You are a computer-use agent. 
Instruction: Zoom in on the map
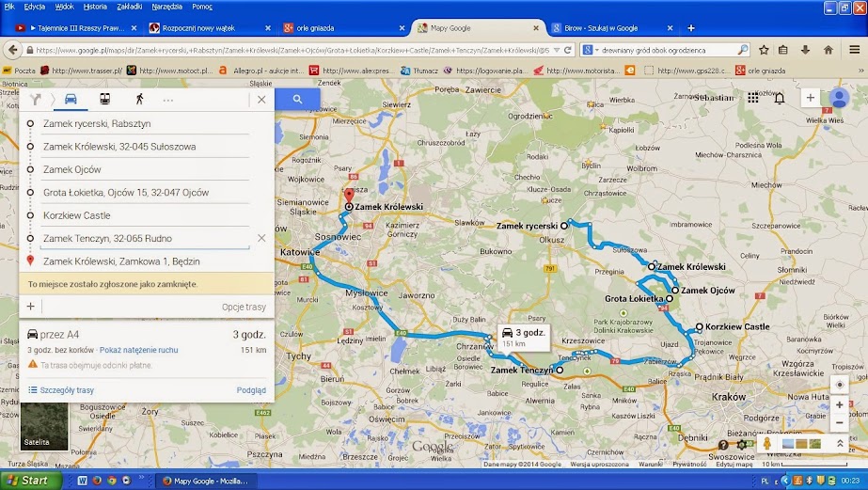(839, 404)
